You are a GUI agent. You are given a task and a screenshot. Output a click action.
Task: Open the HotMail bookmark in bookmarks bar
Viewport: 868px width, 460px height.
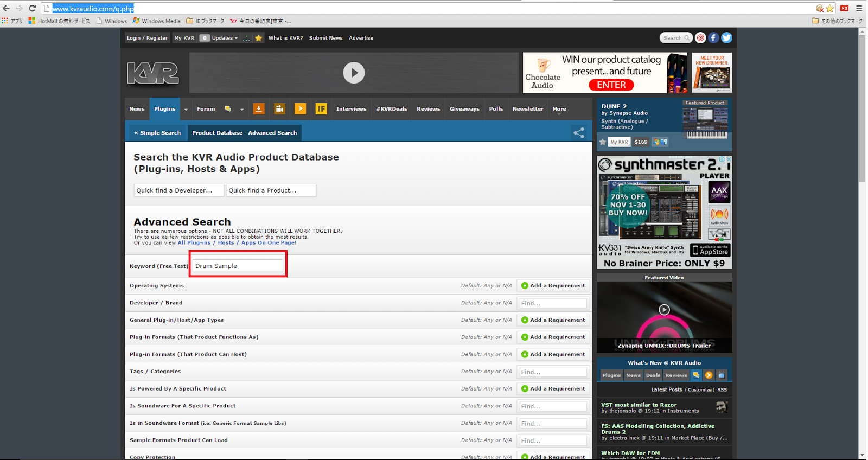(59, 21)
